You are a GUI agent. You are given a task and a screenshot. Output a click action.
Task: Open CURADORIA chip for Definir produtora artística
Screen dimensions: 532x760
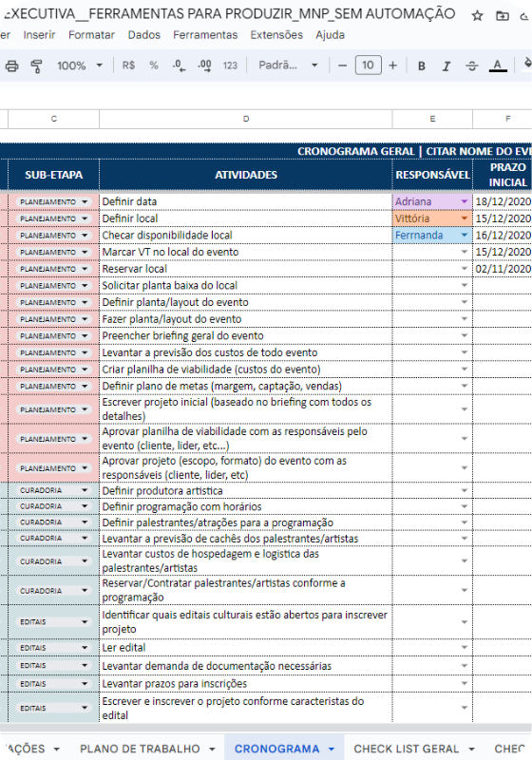[x=54, y=490]
